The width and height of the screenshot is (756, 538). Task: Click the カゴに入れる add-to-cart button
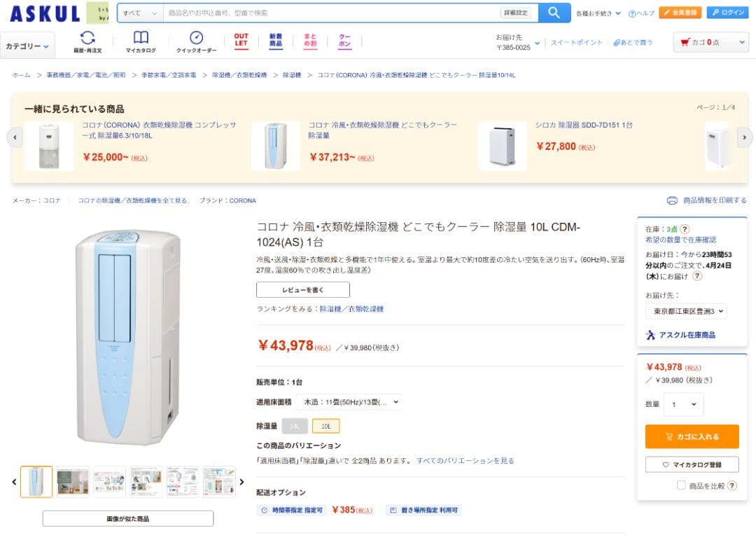pos(692,436)
